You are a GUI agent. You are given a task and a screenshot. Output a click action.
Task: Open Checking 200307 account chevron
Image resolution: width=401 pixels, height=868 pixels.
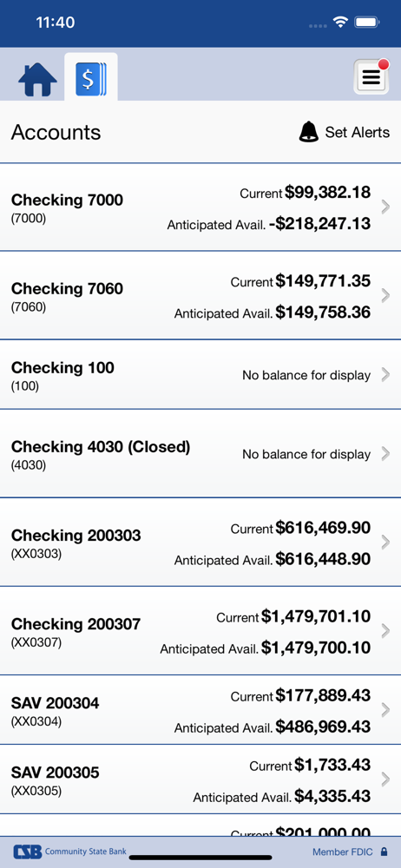click(x=386, y=631)
